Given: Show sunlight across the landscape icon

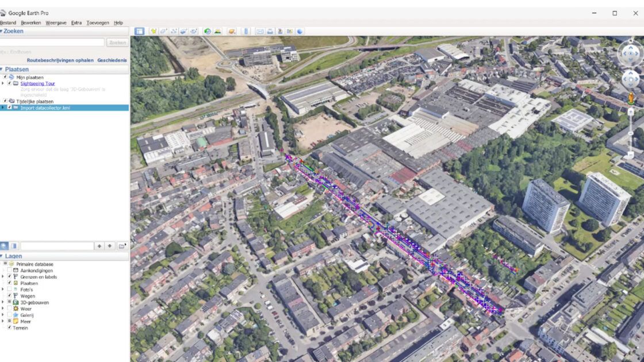Looking at the screenshot, I should point(218,31).
